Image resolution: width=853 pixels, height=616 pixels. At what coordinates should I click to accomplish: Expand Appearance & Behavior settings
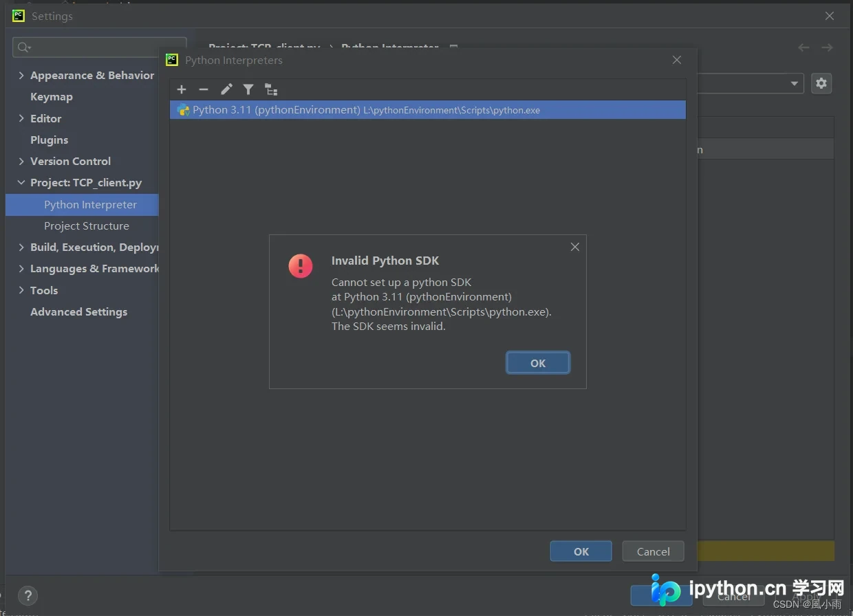pyautogui.click(x=21, y=76)
